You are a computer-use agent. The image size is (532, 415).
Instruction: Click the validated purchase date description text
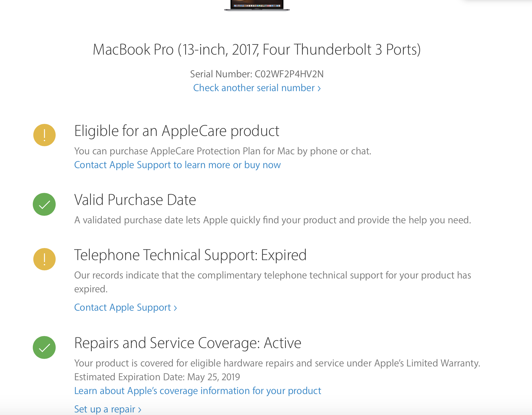pyautogui.click(x=272, y=220)
